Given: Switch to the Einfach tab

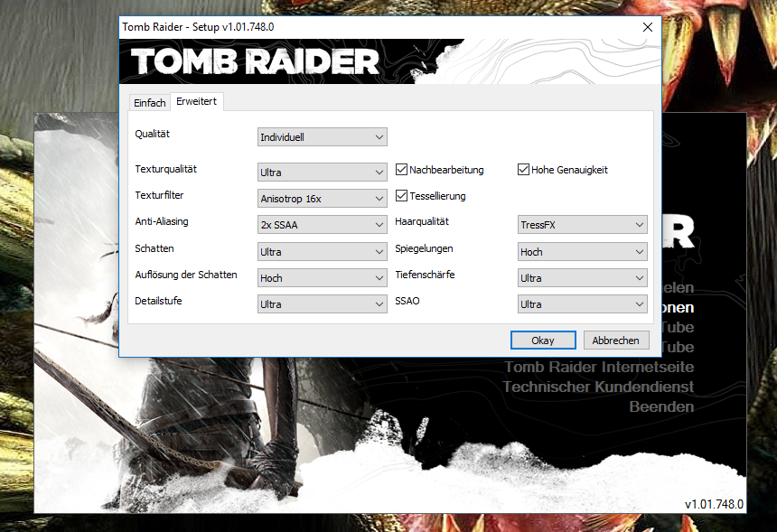Looking at the screenshot, I should [149, 103].
